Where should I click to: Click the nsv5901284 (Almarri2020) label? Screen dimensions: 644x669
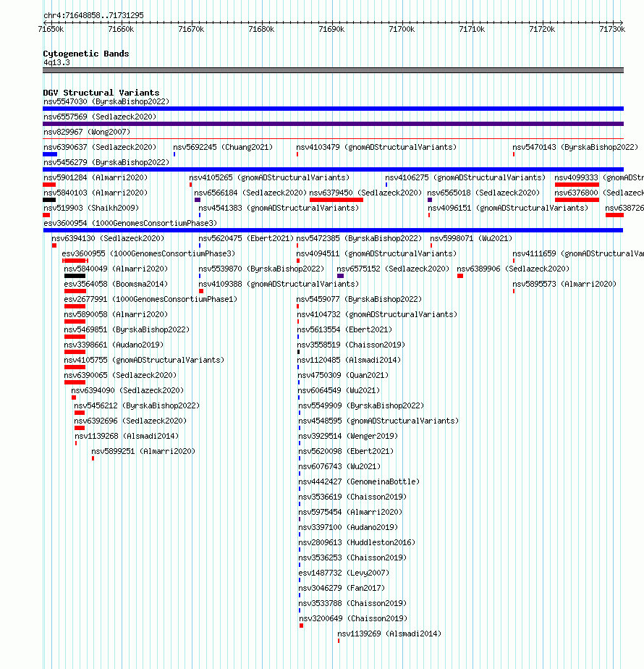pyautogui.click(x=96, y=177)
